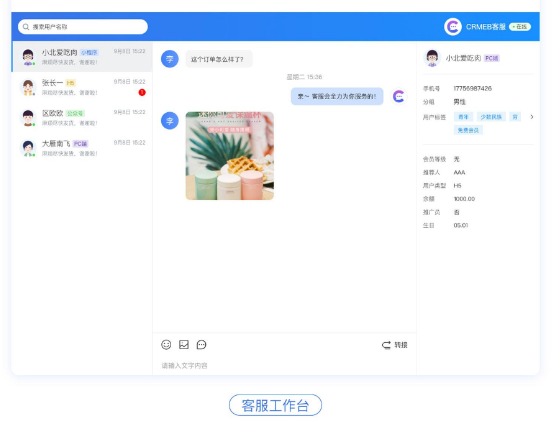The height and width of the screenshot is (421, 551).
Task: Click the birthday value 05.01
Action: click(x=461, y=225)
